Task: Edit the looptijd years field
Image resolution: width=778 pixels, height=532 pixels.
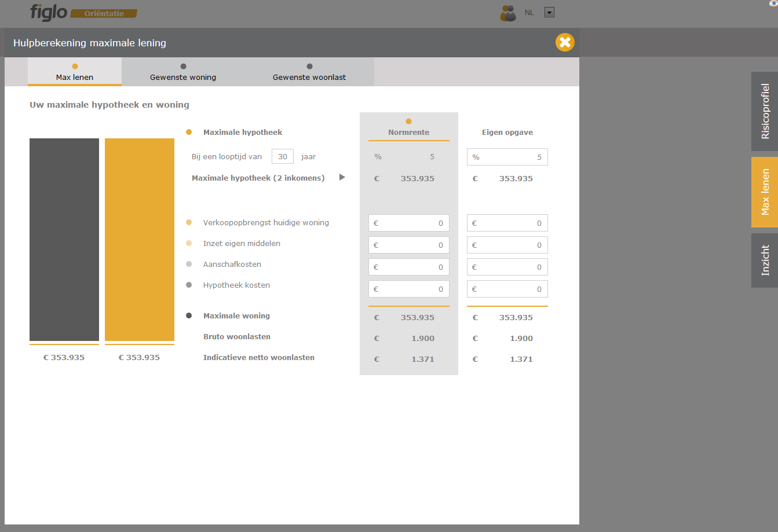Action: tap(283, 156)
